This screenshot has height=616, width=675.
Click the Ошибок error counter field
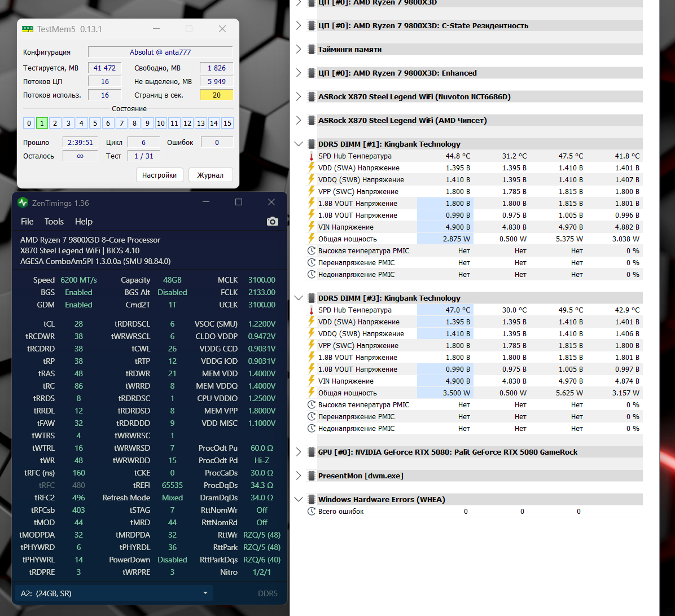pyautogui.click(x=217, y=142)
